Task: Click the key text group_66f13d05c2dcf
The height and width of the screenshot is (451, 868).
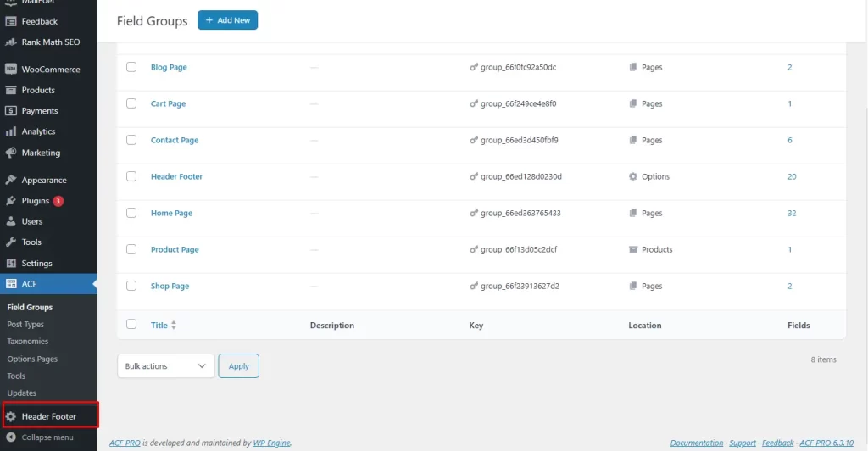Action: click(519, 249)
